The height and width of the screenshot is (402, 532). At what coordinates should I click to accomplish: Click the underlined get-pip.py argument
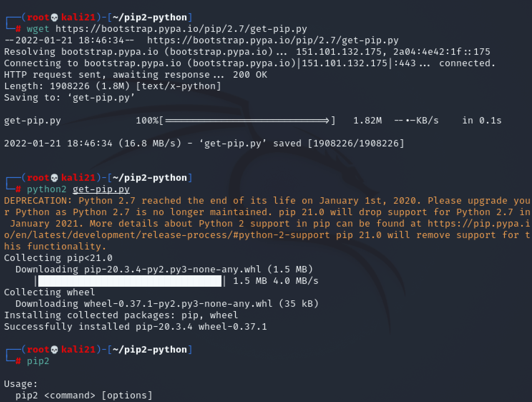[x=101, y=189]
